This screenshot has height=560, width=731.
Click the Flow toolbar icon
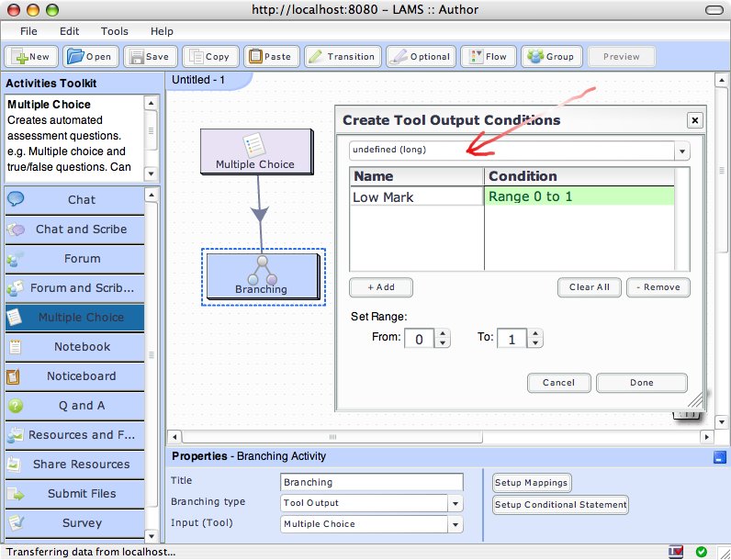click(474, 56)
